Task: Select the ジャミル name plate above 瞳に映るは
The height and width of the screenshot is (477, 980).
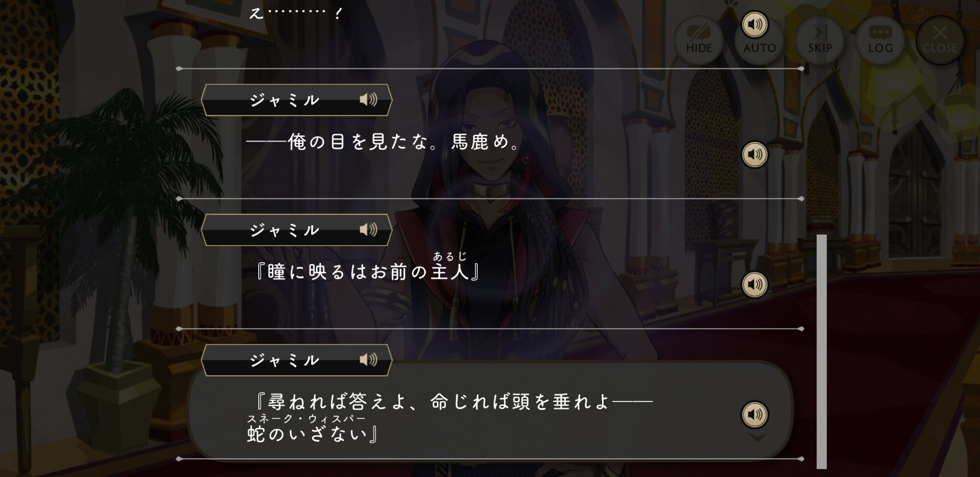Action: click(x=296, y=229)
